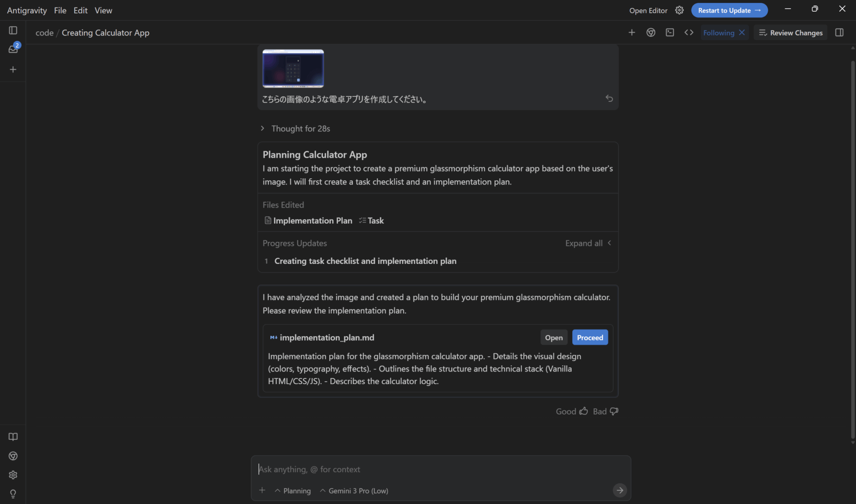Open the terminal panel icon

click(670, 33)
